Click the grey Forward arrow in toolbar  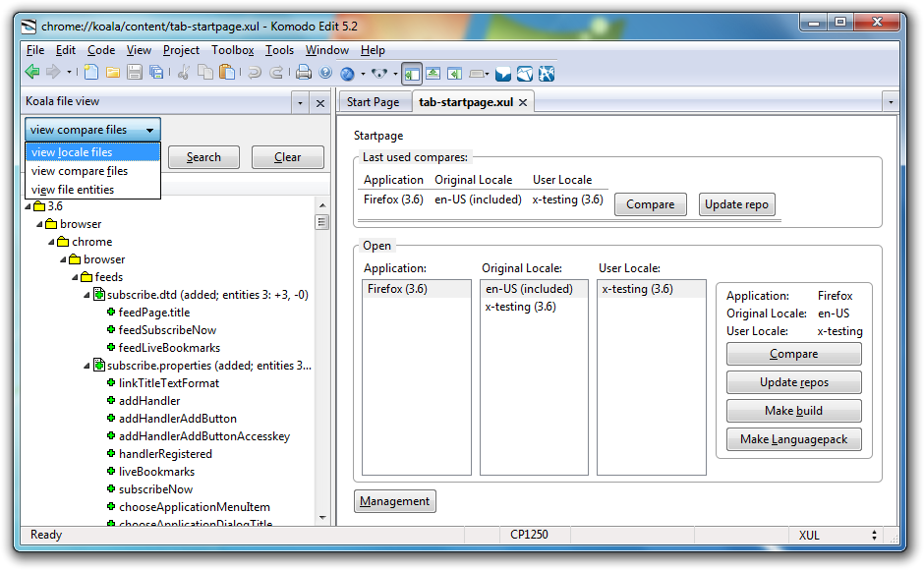click(x=54, y=73)
